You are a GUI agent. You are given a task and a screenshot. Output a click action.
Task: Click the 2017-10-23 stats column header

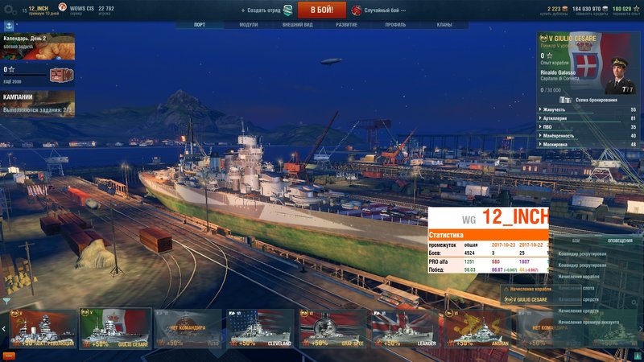point(503,245)
